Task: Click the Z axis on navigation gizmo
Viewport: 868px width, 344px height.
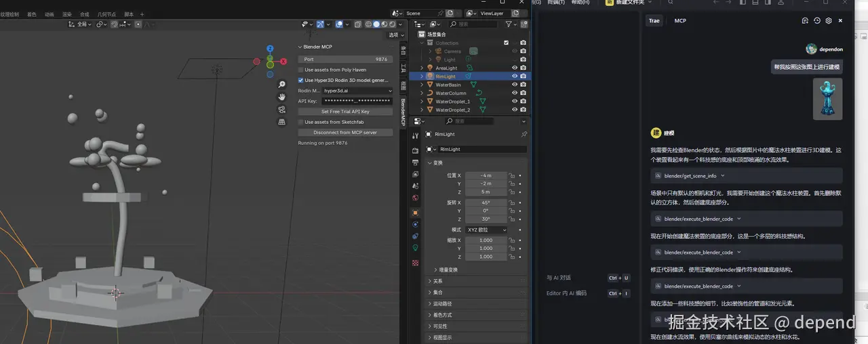Action: [x=270, y=49]
